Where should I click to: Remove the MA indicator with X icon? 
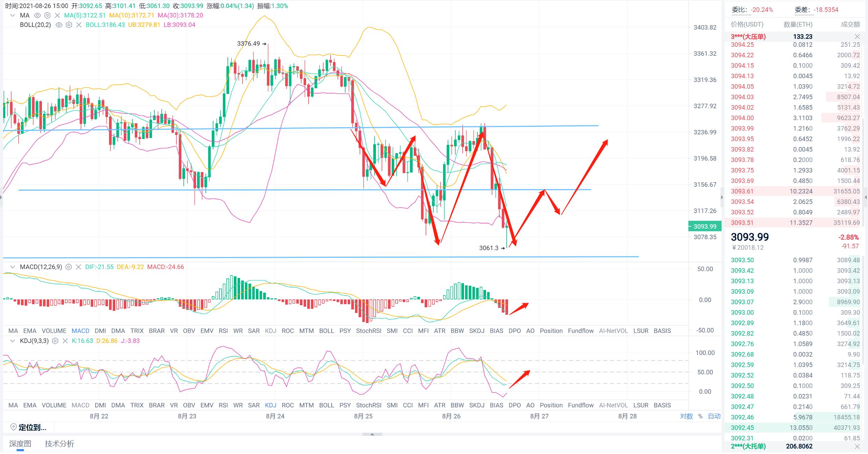(57, 15)
